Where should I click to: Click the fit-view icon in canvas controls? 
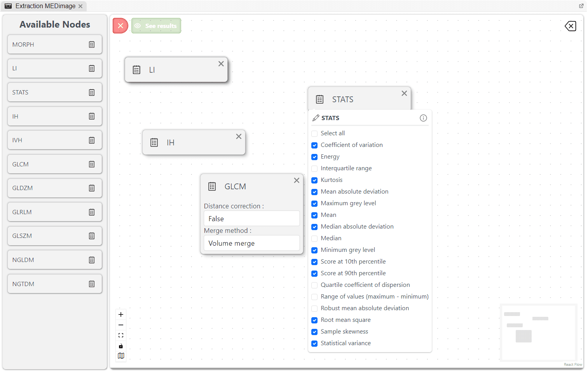coord(120,335)
